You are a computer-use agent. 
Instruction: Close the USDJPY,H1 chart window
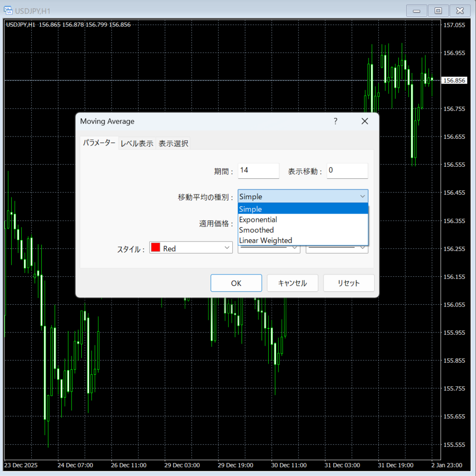pos(460,11)
